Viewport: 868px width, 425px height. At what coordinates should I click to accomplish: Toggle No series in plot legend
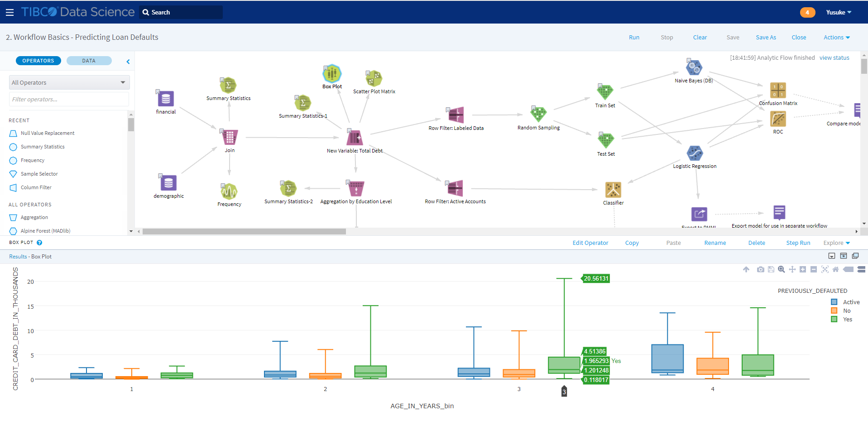[841, 310]
